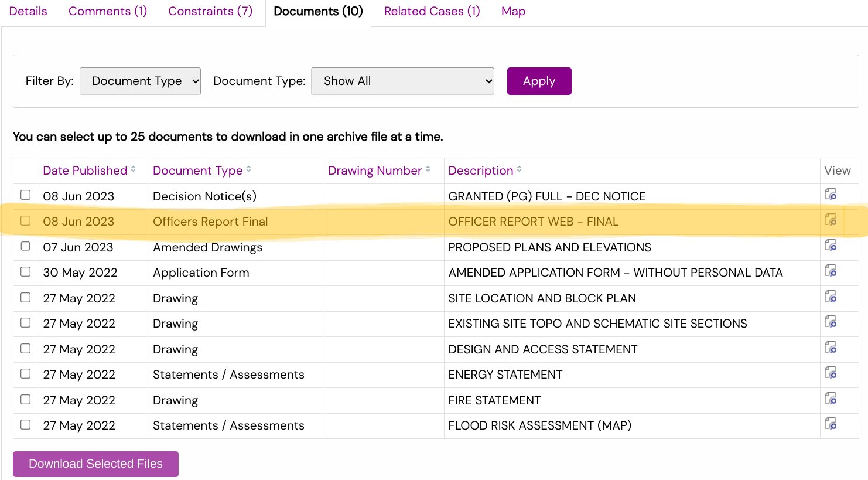
Task: Click sort arrows next to Drawing Number header
Action: (x=428, y=169)
